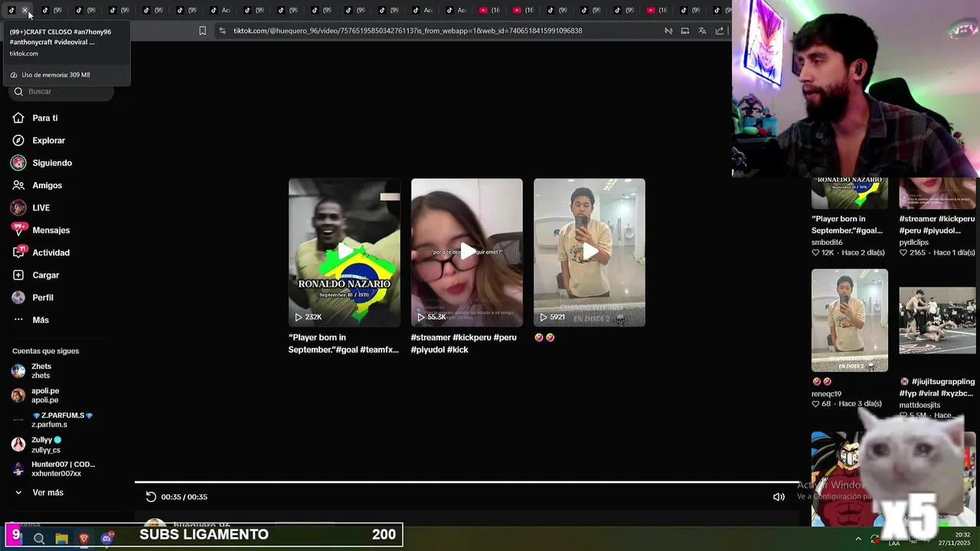Click the Explorar compass icon

coord(18,140)
